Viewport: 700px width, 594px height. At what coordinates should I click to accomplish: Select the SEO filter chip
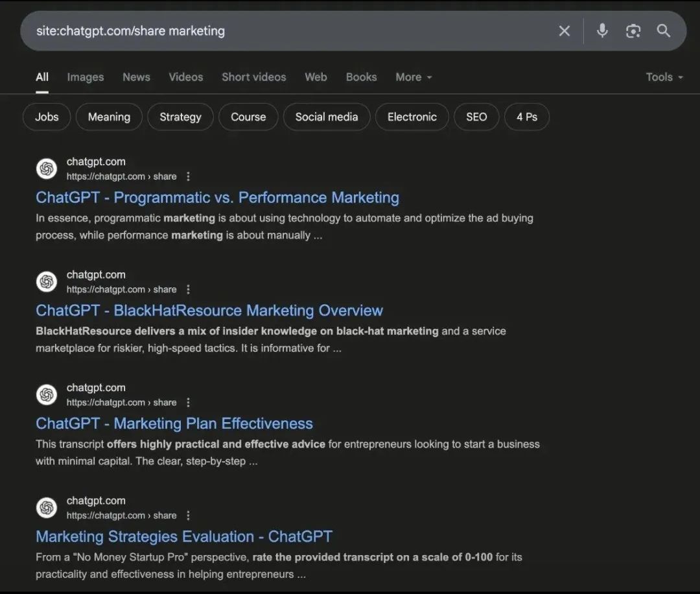pyautogui.click(x=476, y=117)
